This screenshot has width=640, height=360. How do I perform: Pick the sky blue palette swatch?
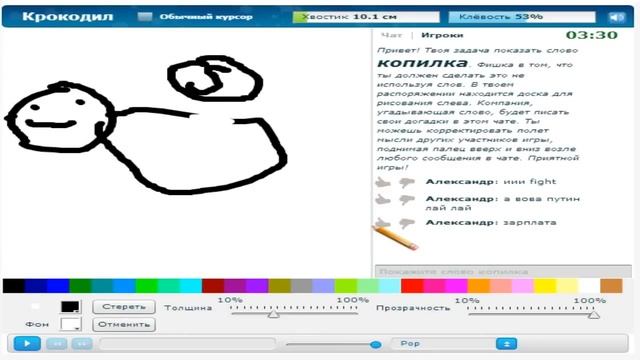point(124,286)
